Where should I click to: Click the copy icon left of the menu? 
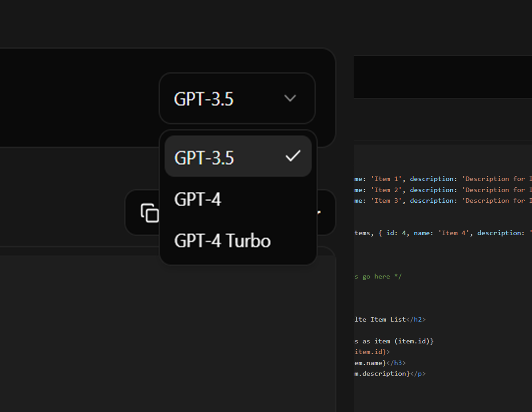click(x=149, y=213)
